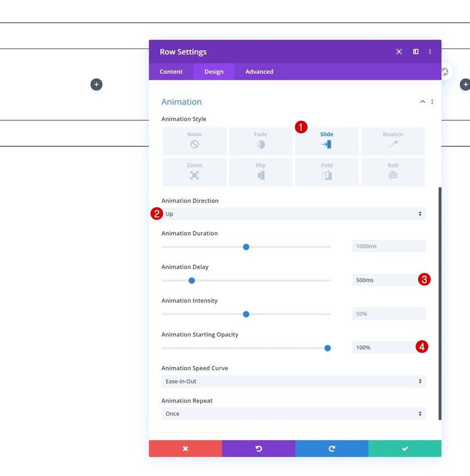This screenshot has width=470, height=476.
Task: Click the Animation Duration slider handle
Action: [246, 247]
